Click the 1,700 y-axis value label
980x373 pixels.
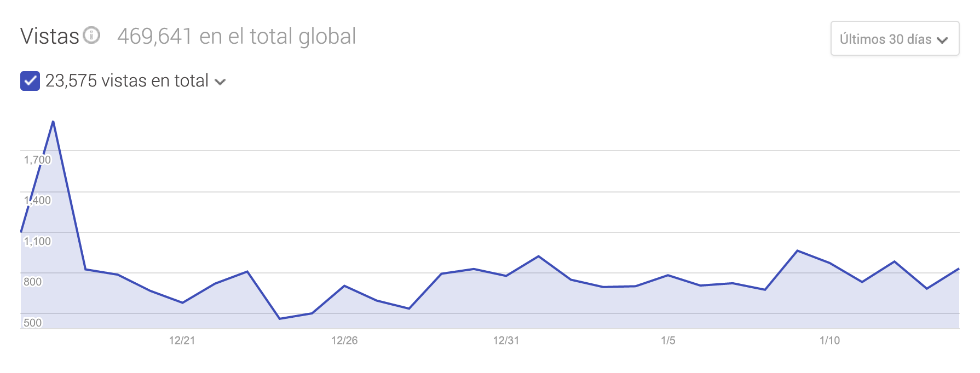(x=37, y=160)
